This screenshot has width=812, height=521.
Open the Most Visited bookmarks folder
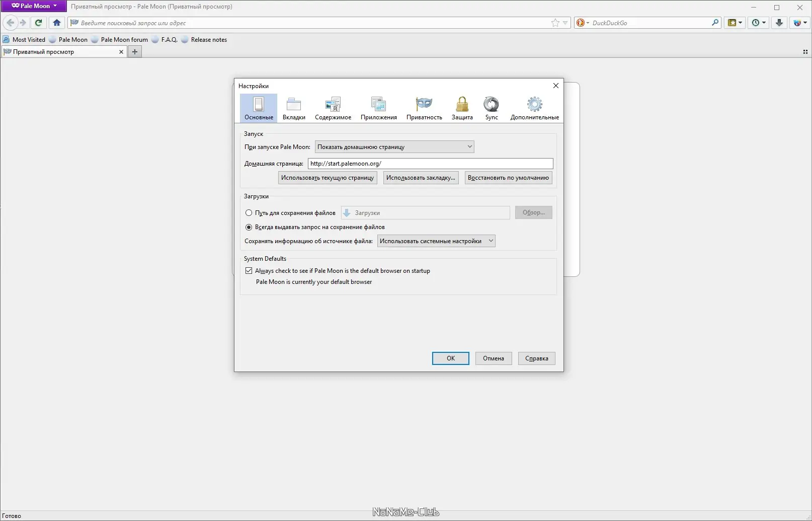[24, 40]
